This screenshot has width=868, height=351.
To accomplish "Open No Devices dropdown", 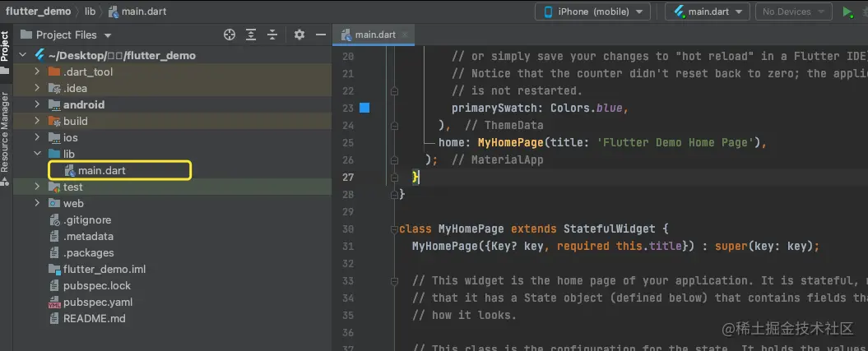I will point(793,12).
